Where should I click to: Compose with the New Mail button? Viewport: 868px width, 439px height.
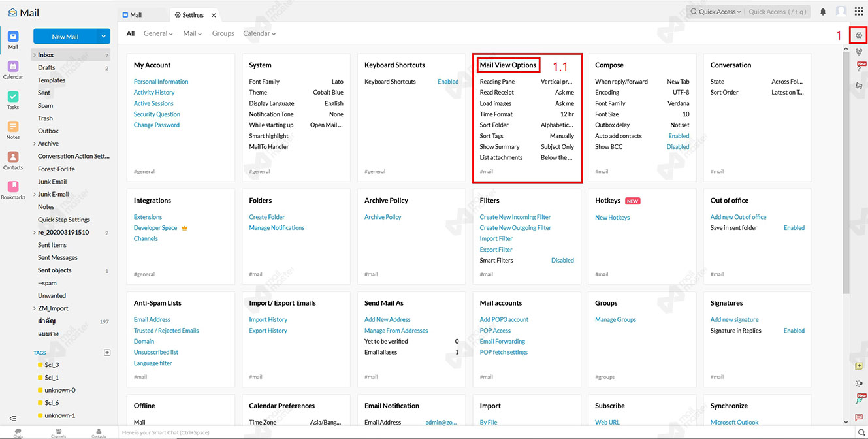65,37
